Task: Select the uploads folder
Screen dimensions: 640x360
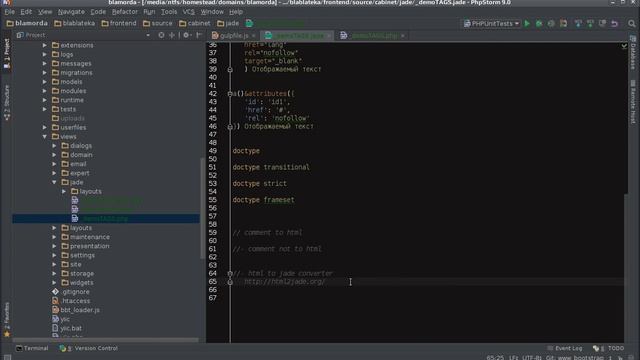Action: (68, 118)
